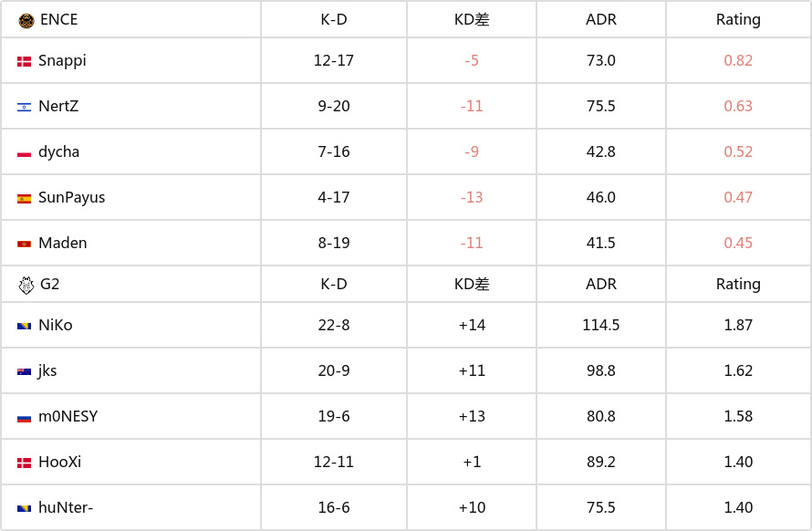Click the flag icon beside Maden
Image resolution: width=812 pixels, height=531 pixels.
(x=24, y=244)
